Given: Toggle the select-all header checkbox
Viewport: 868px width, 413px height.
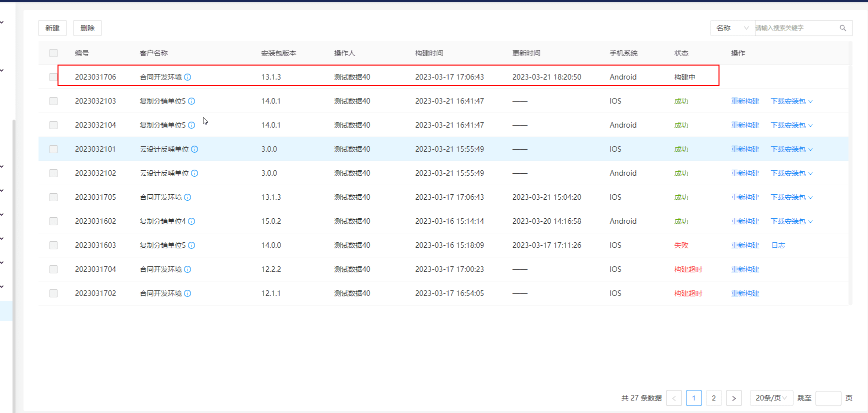Looking at the screenshot, I should 53,53.
